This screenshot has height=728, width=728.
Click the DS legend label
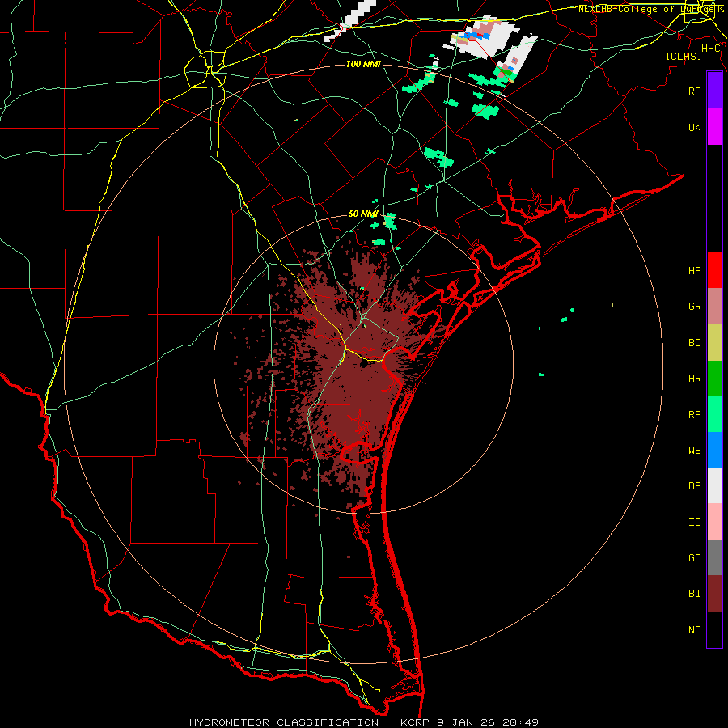(695, 486)
